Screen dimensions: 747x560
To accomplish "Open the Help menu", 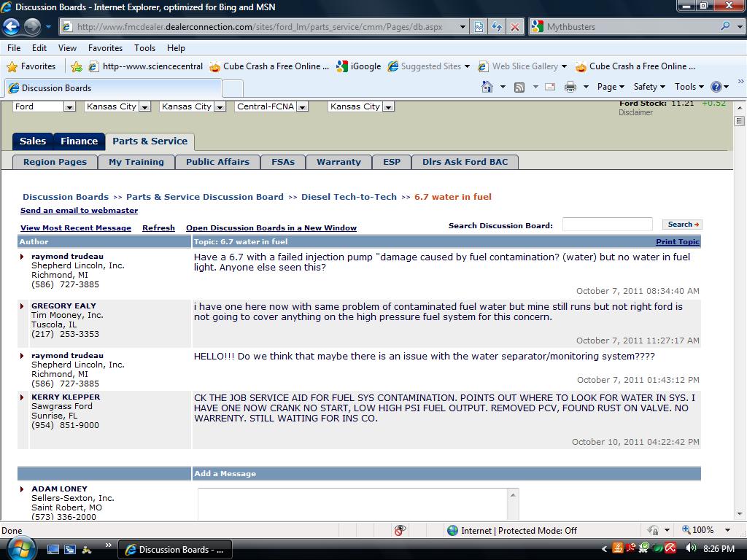I will 176,48.
